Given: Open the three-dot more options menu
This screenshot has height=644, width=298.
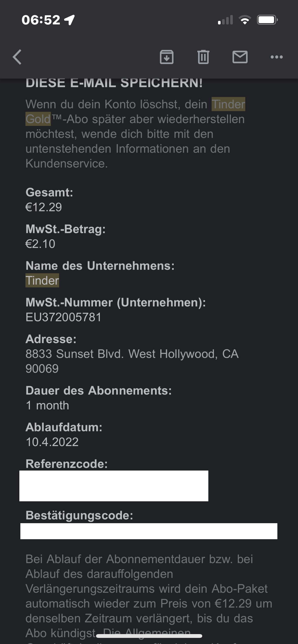Looking at the screenshot, I should pyautogui.click(x=277, y=57).
